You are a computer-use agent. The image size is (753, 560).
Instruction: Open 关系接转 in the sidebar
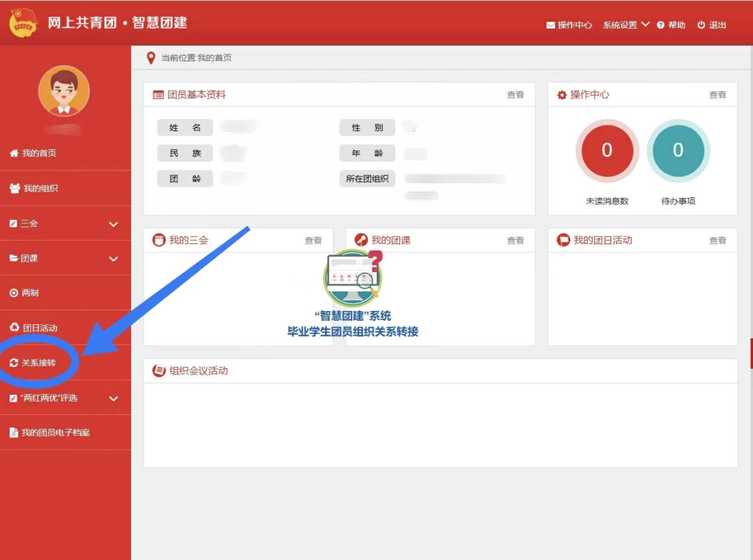[x=38, y=363]
